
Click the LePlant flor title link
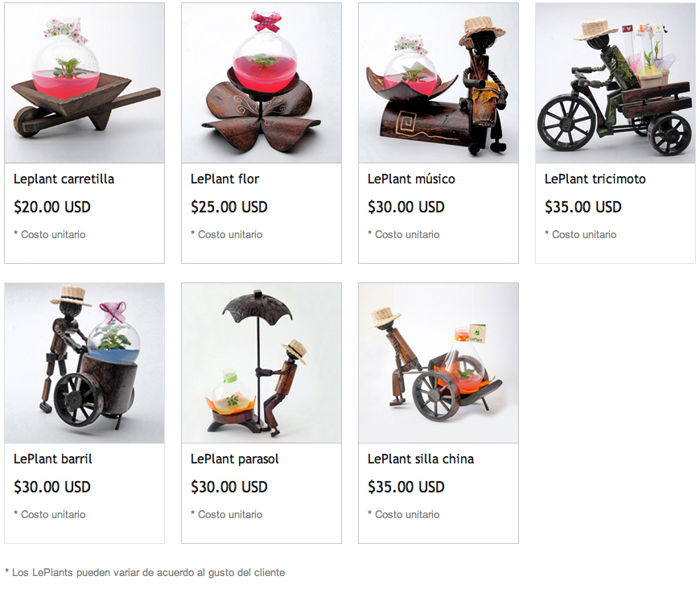[x=224, y=179]
